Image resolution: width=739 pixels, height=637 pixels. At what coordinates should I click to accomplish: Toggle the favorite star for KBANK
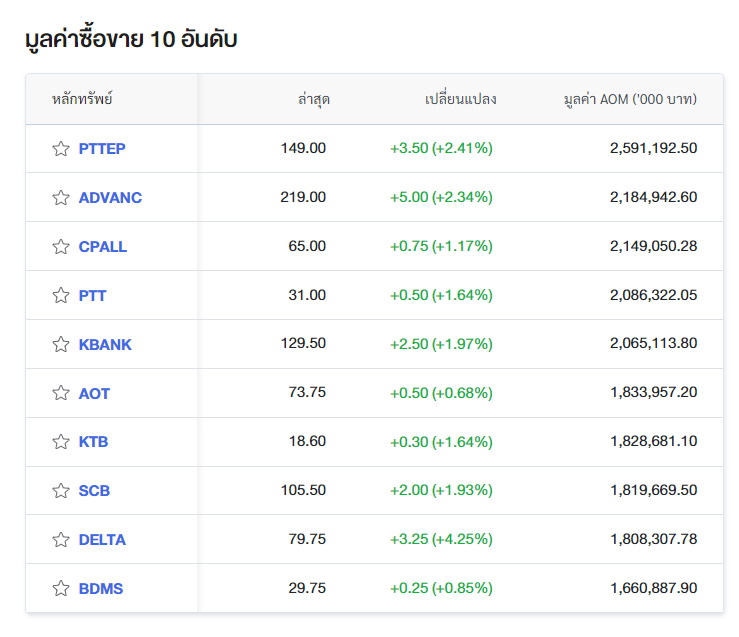[x=61, y=344]
